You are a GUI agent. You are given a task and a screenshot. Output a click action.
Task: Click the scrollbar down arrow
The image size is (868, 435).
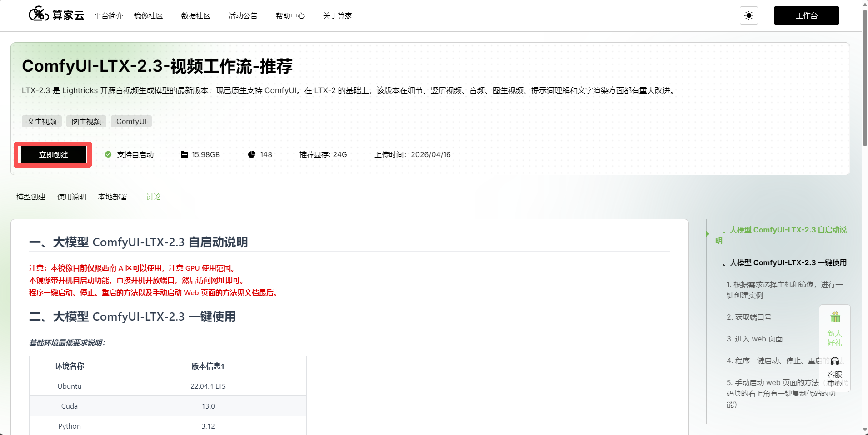tap(865, 430)
